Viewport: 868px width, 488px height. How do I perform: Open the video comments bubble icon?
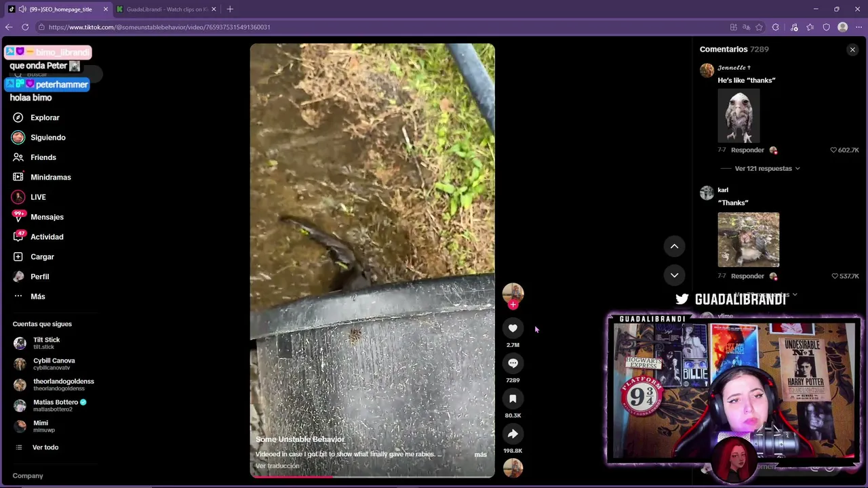(x=513, y=364)
